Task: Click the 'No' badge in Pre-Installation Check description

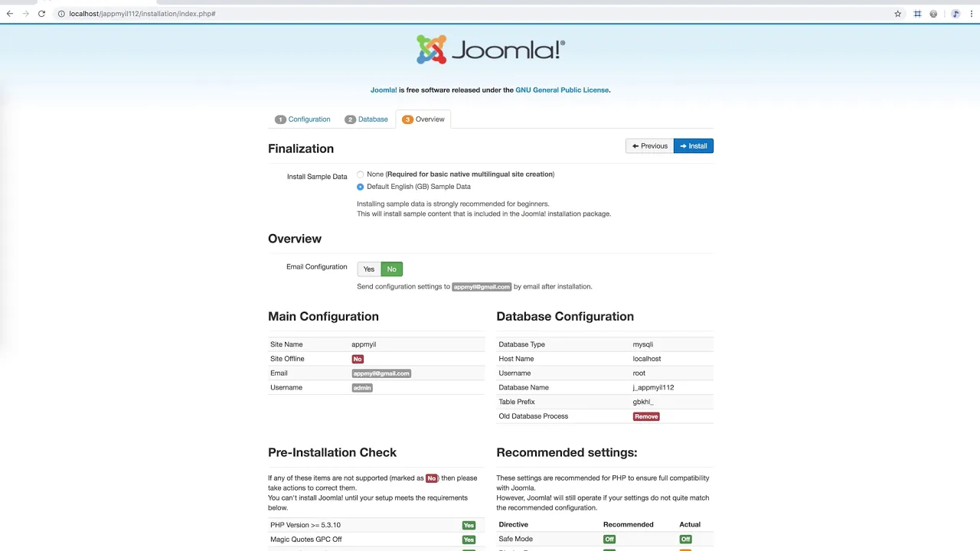Action: (432, 478)
